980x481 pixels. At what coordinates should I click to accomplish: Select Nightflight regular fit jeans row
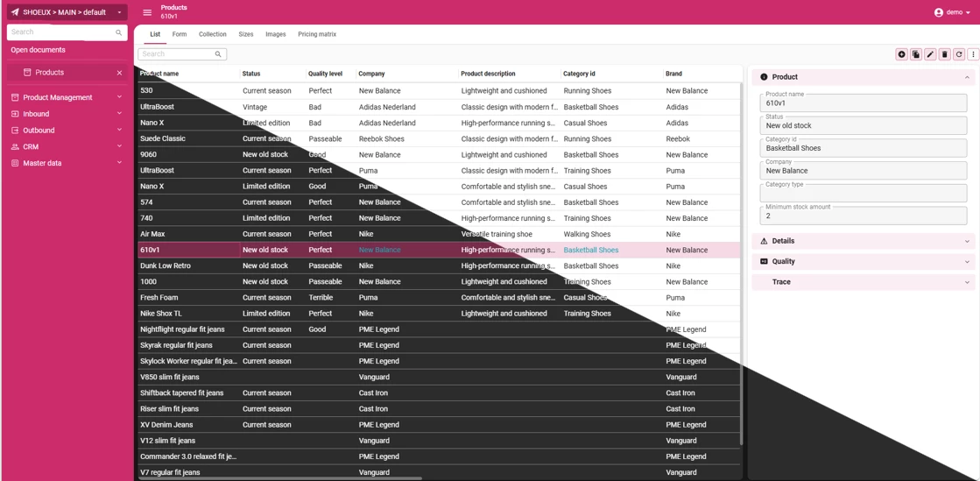click(439, 329)
